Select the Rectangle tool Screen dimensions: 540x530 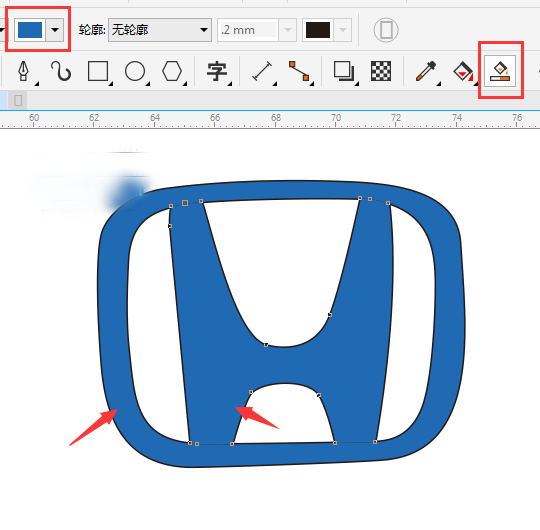pos(98,71)
